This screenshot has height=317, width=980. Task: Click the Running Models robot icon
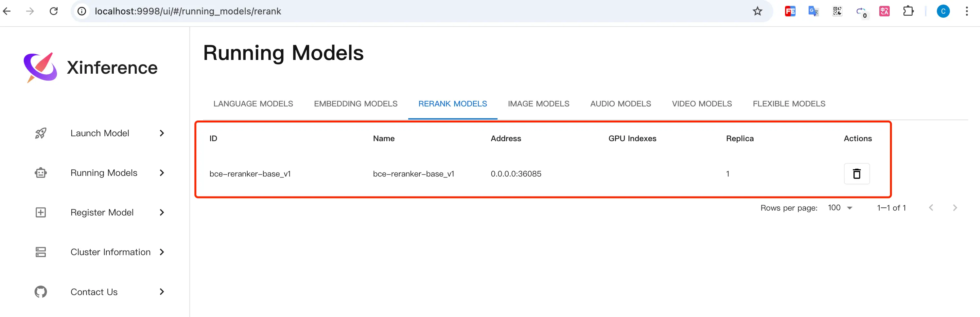tap(41, 173)
